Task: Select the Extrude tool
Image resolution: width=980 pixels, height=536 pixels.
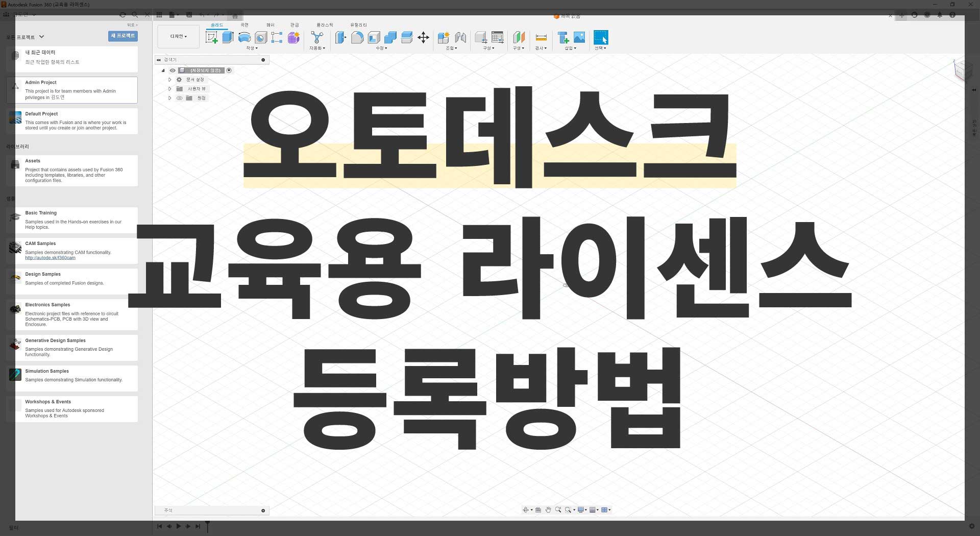Action: coord(228,37)
